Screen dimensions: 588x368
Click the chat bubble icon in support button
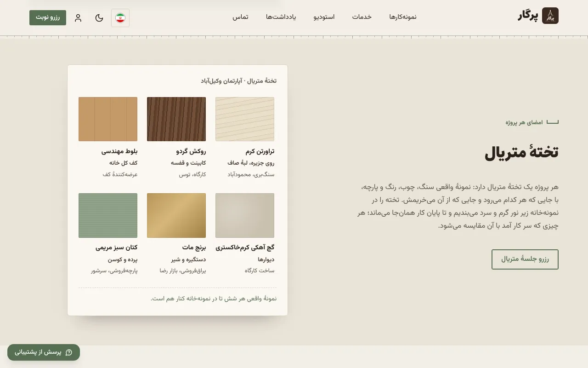[69, 352]
